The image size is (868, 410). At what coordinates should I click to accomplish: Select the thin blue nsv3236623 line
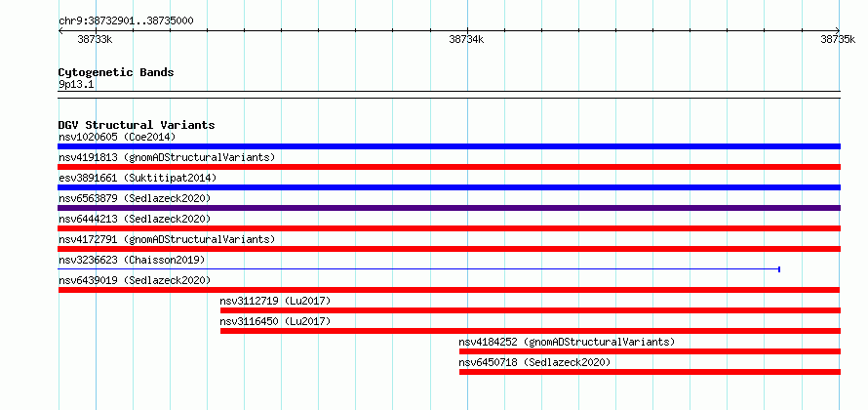click(418, 269)
